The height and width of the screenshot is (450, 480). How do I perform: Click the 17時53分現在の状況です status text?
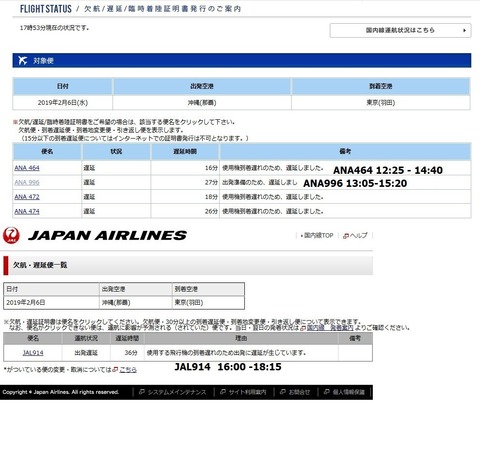[x=54, y=28]
